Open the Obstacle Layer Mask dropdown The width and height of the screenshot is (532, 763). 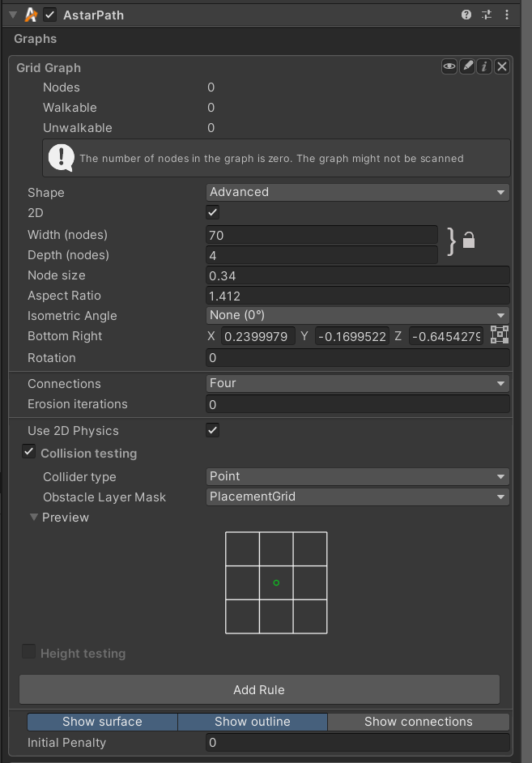click(357, 497)
